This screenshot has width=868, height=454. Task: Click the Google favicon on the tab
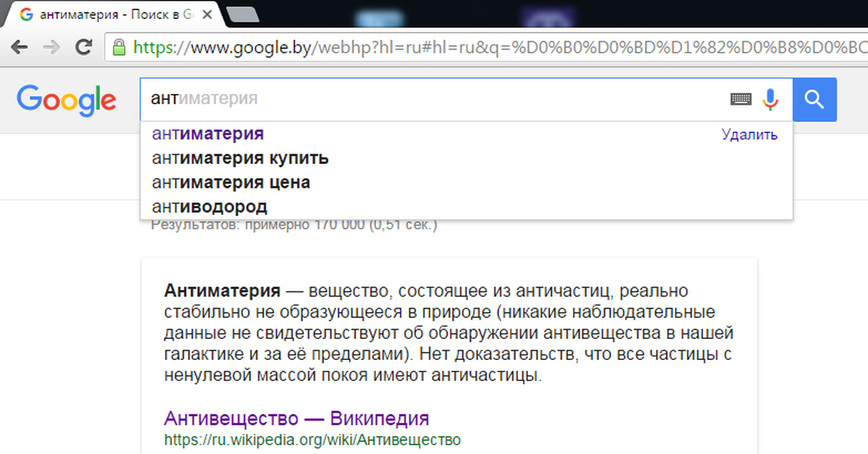point(26,14)
